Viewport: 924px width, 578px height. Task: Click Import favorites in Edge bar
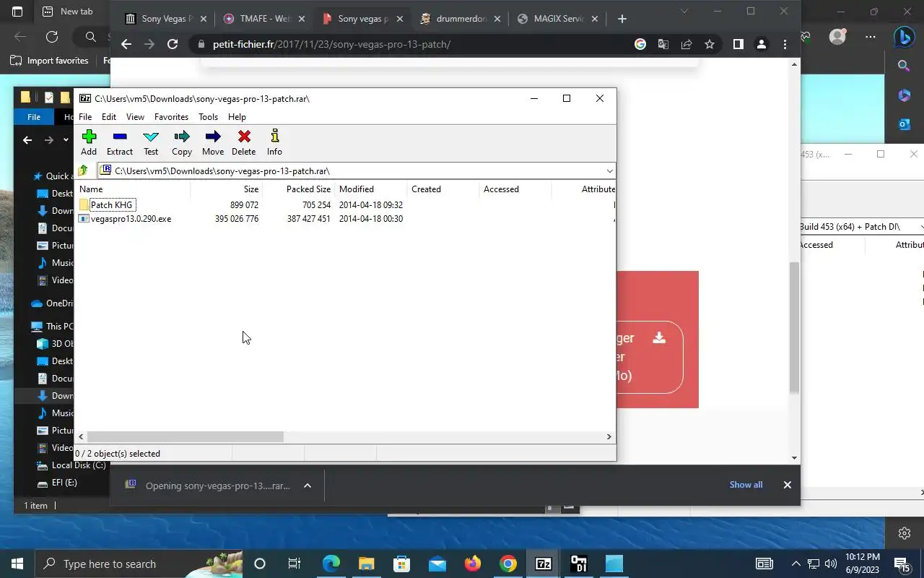(x=49, y=61)
